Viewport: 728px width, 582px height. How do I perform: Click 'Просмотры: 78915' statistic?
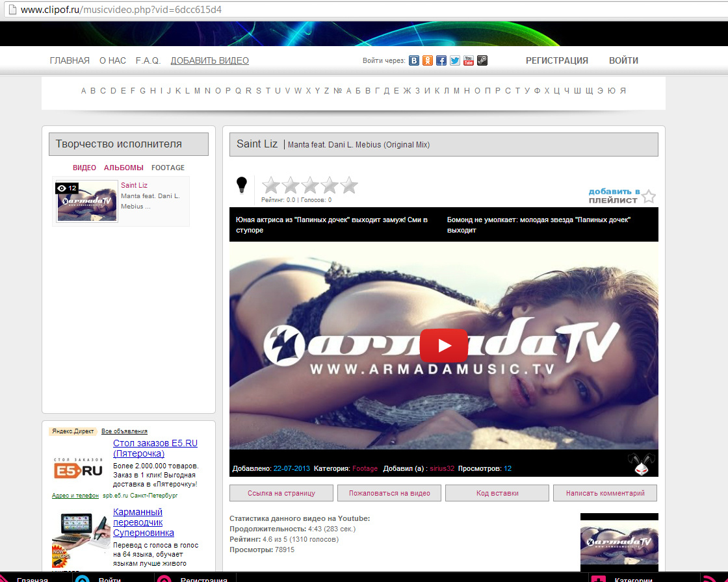262,550
